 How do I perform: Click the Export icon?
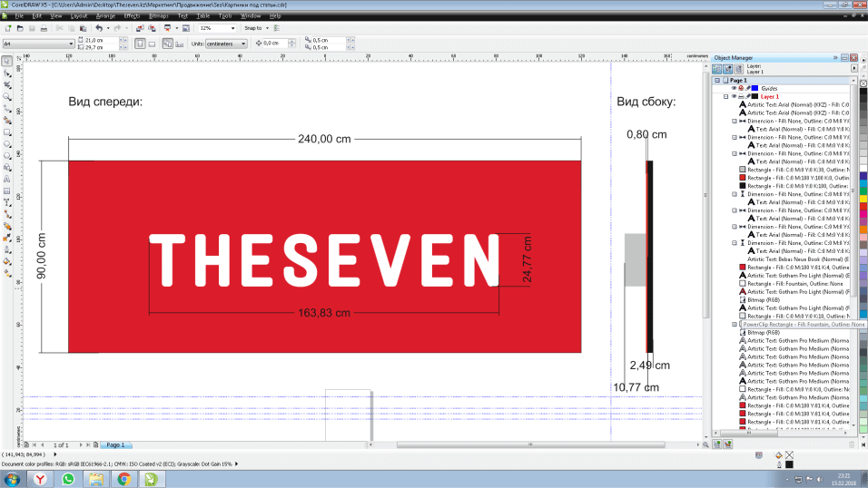[152, 28]
